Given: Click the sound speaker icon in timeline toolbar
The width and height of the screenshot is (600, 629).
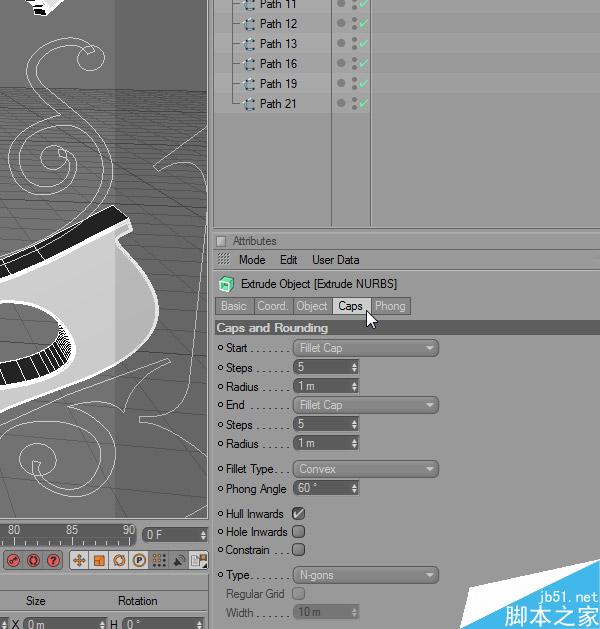Looking at the screenshot, I should [x=179, y=560].
